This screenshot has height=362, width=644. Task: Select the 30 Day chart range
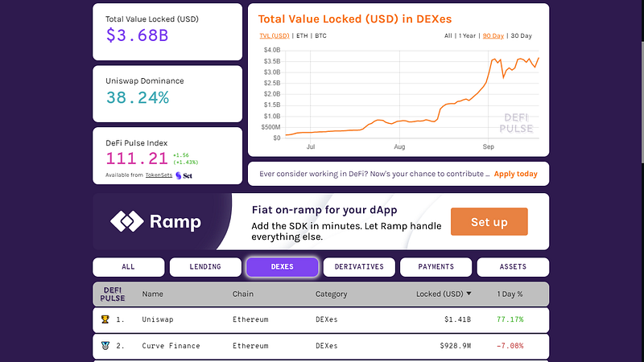click(x=521, y=35)
